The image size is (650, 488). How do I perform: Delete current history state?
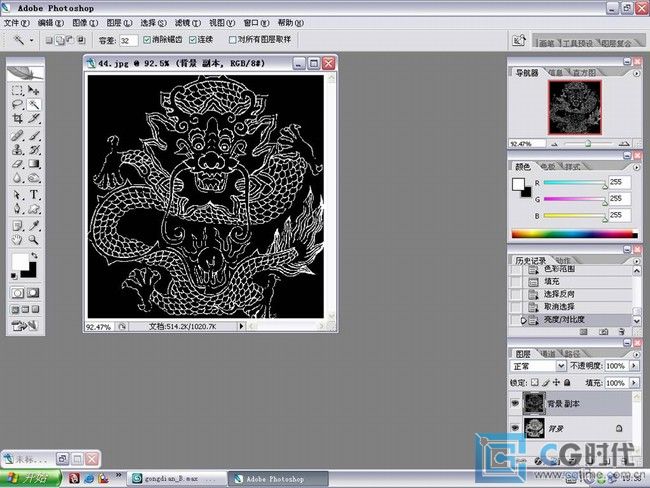(x=621, y=332)
